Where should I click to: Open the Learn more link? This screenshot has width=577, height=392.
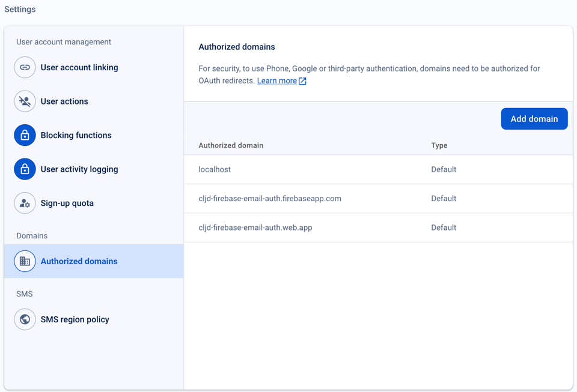277,80
